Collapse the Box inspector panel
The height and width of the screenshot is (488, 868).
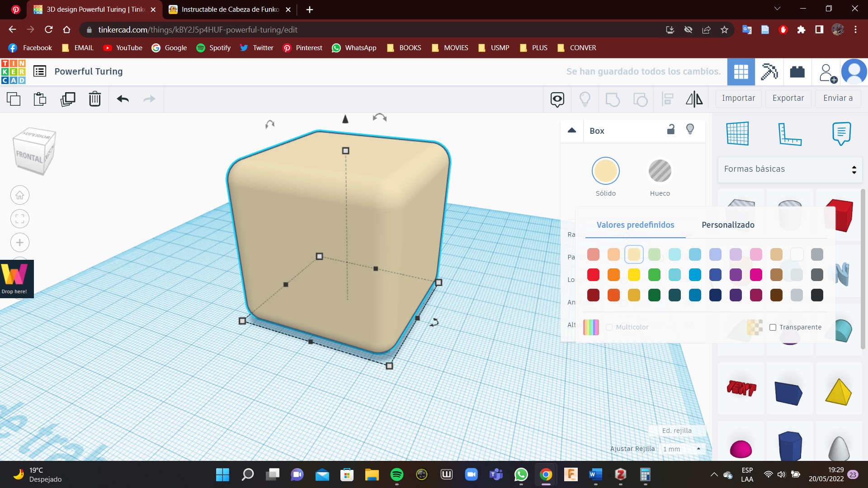[x=572, y=131]
